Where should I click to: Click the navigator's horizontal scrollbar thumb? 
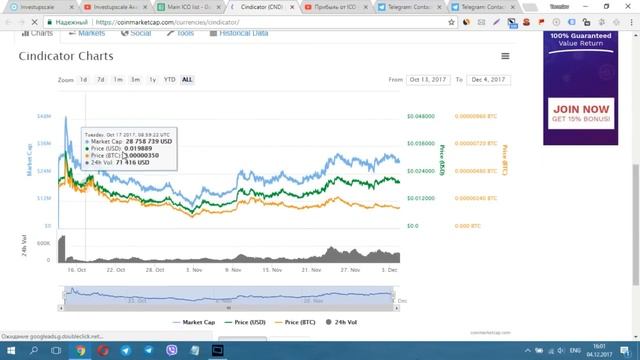pos(229,308)
